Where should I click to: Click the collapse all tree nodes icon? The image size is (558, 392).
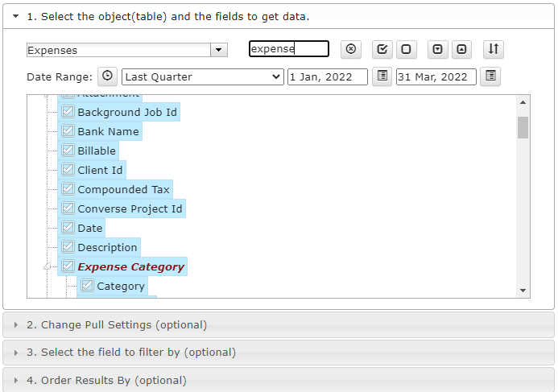click(x=461, y=49)
